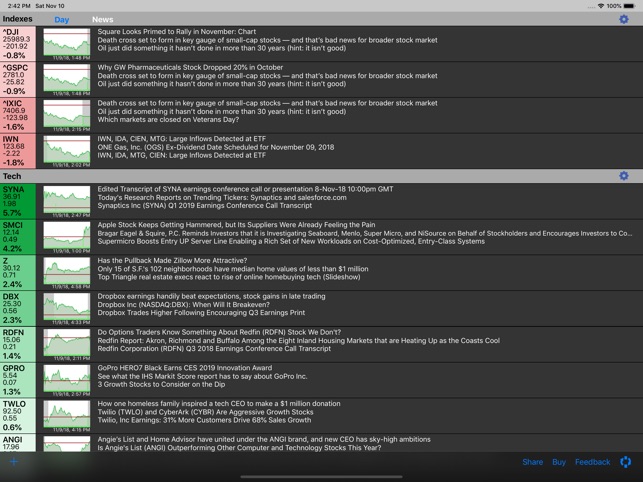Screen dimensions: 643x482
Task: Tap the Tech section header label
Action: tap(12, 176)
